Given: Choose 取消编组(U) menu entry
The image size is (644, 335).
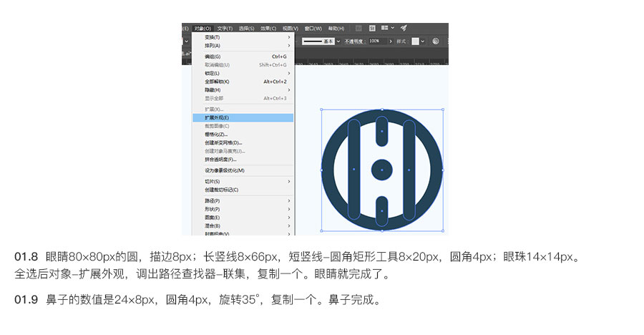Looking at the screenshot, I should 243,64.
